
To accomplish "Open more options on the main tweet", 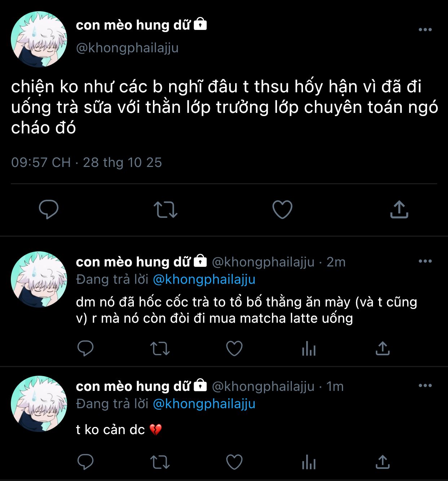I will [425, 30].
